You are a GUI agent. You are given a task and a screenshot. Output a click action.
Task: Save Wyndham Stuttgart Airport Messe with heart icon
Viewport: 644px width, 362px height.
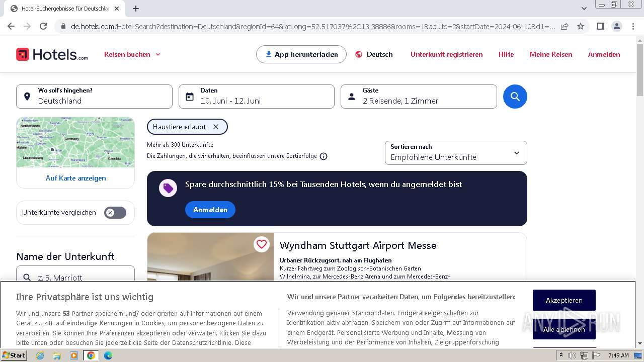coord(262,244)
